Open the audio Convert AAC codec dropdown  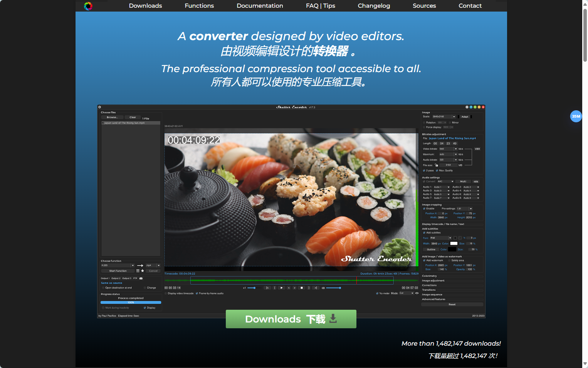click(445, 181)
